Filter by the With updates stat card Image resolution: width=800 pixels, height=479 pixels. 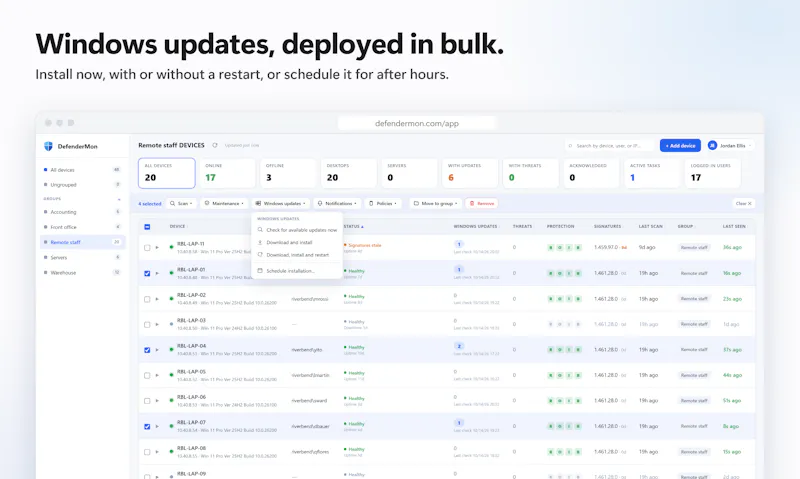coord(470,173)
